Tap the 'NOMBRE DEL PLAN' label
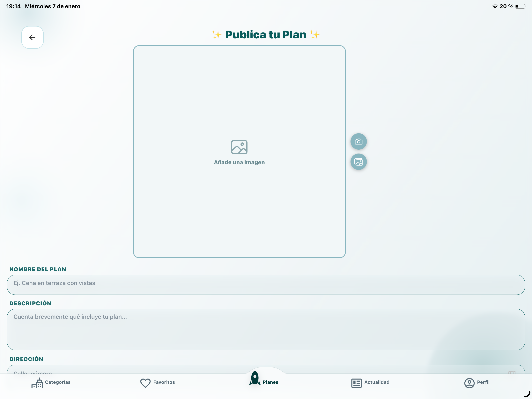 tap(38, 269)
